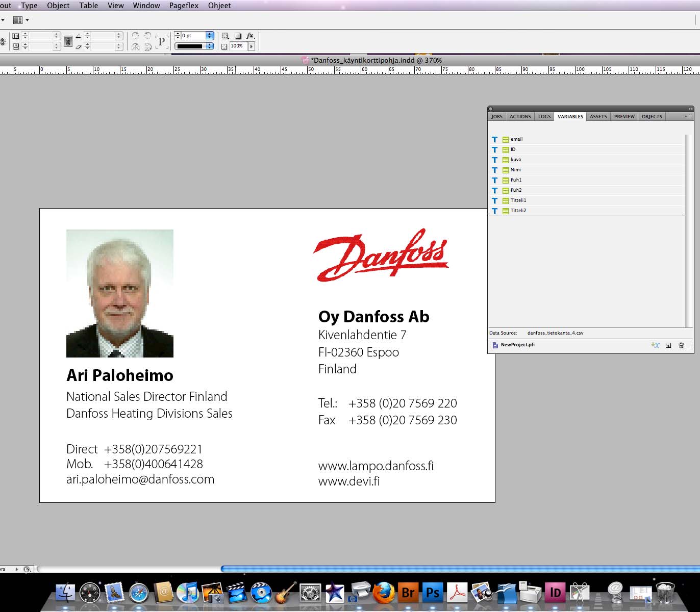Select the Nimi variable row
This screenshot has width=700, height=612.
pos(587,170)
